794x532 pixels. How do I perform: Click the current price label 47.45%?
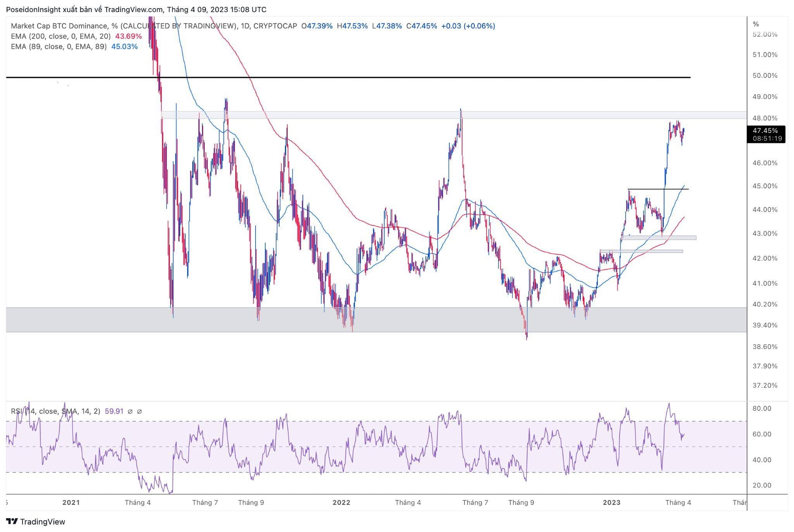point(765,131)
